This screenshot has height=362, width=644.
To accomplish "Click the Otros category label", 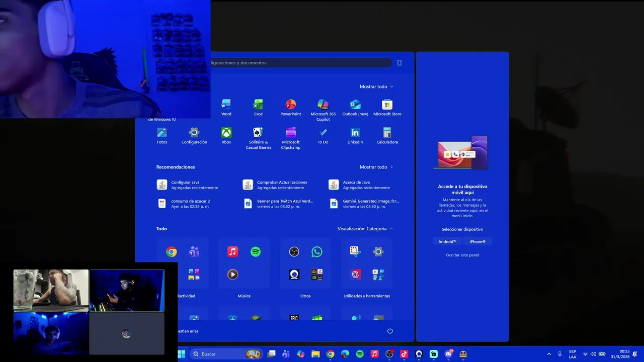I will (305, 296).
